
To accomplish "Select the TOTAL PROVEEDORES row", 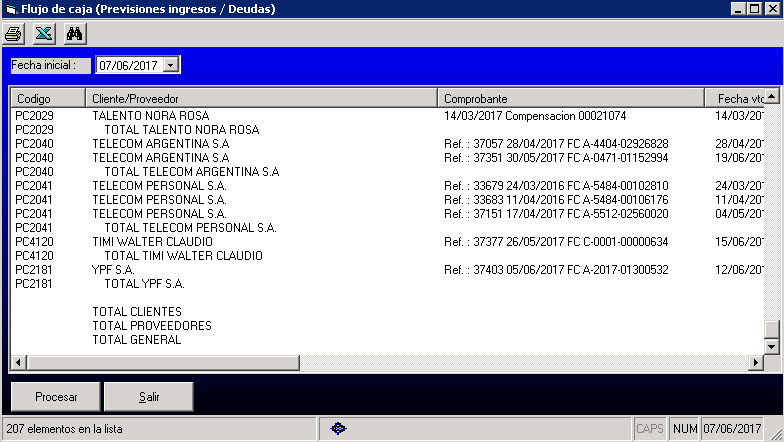I will [152, 326].
